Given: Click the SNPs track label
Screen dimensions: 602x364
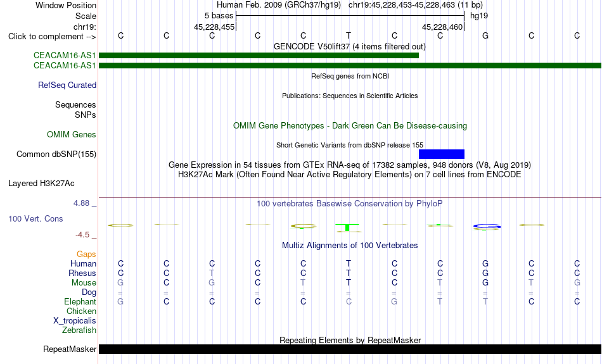Looking at the screenshot, I should 86,115.
